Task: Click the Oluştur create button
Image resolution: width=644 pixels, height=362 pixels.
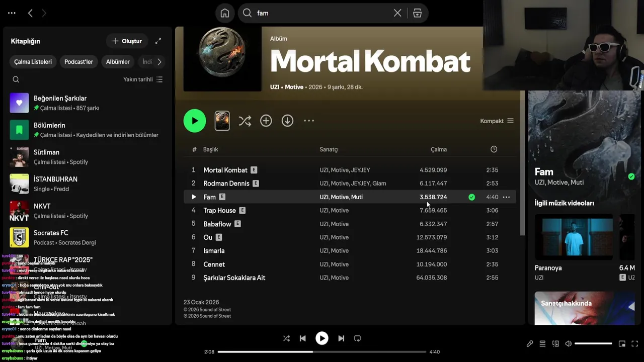Action: pos(127,41)
